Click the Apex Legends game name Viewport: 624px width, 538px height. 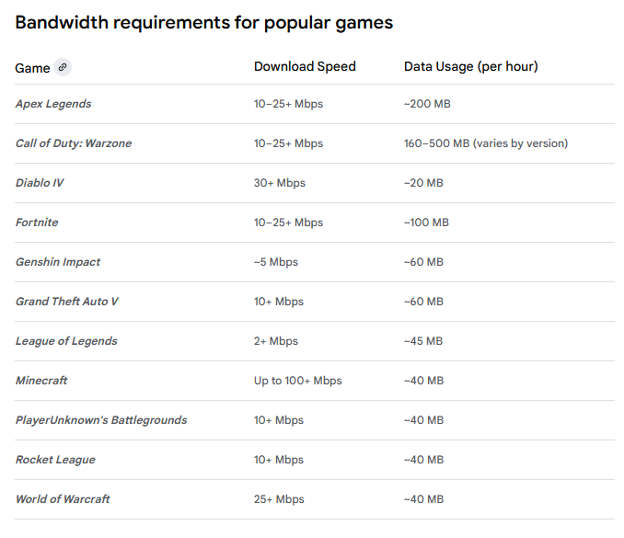(53, 104)
